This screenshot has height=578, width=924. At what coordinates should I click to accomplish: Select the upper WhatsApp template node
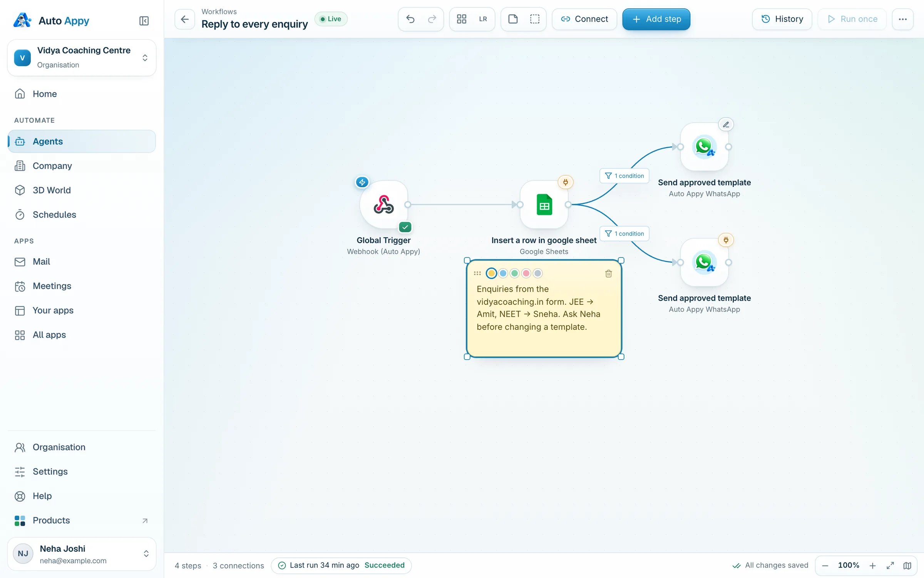click(x=704, y=147)
